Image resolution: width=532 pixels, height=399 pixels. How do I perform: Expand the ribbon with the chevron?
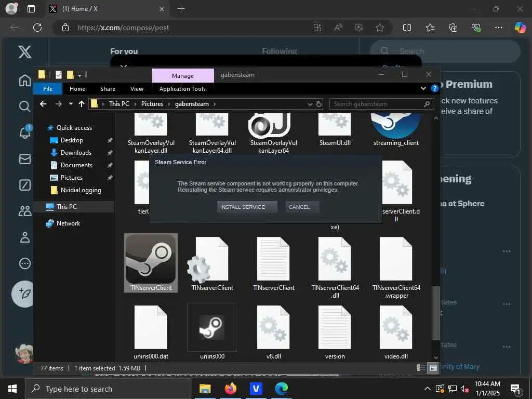point(423,88)
